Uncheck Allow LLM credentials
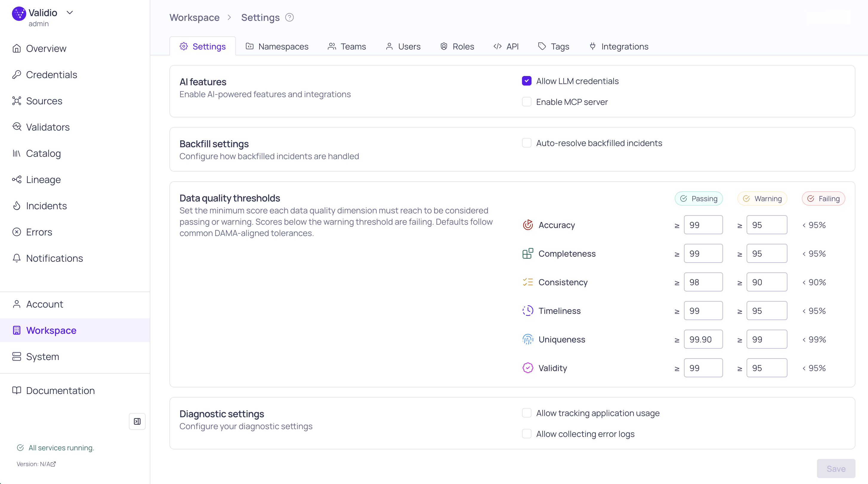This screenshot has height=484, width=868. click(527, 81)
